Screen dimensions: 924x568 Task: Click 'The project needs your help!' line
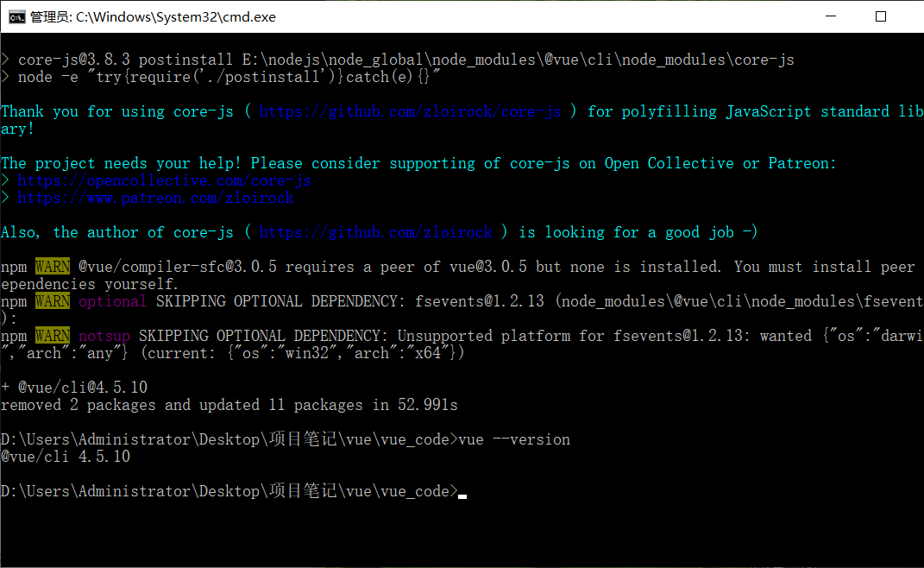[x=418, y=163]
